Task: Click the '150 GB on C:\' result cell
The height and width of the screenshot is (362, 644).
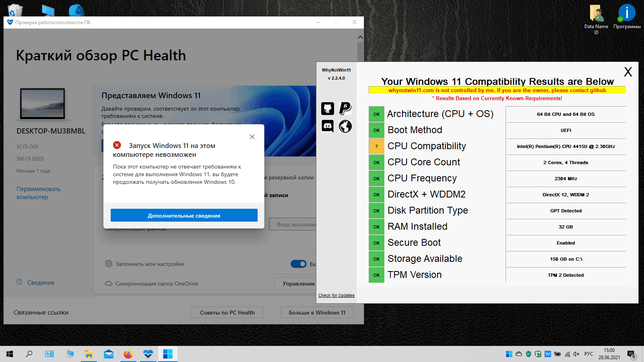Action: 566,259
